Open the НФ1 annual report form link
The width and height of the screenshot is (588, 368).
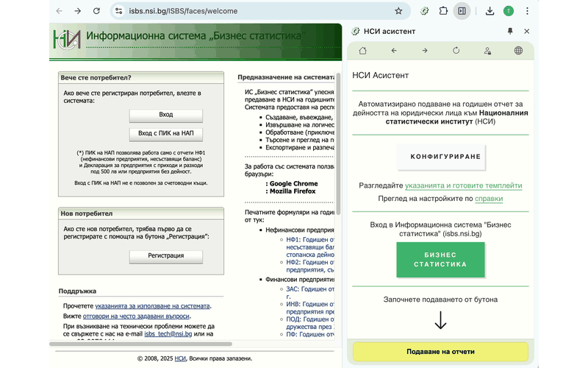click(x=309, y=247)
